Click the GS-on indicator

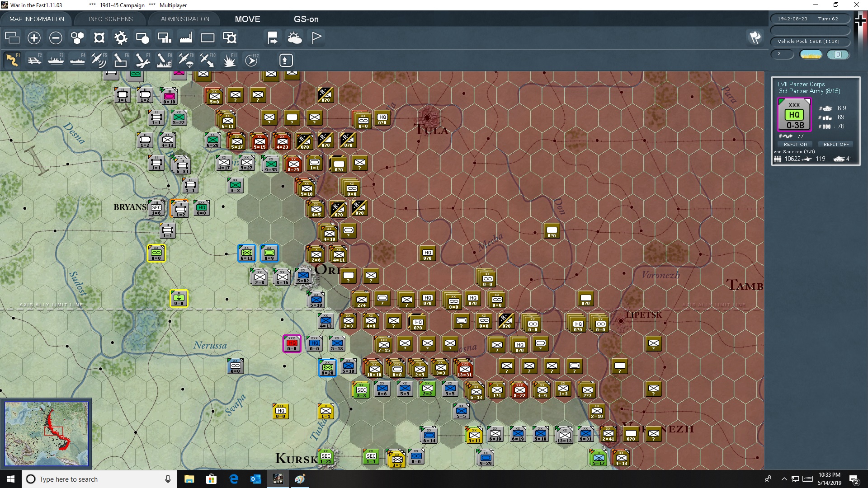click(306, 19)
